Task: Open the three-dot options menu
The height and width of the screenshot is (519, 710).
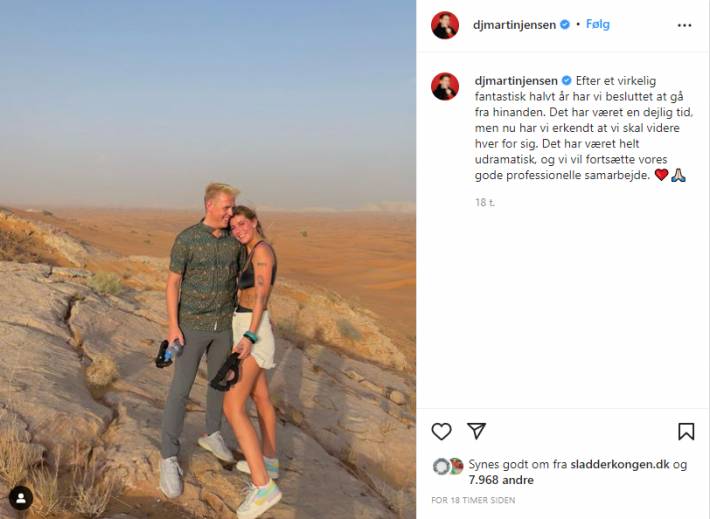Action: pyautogui.click(x=684, y=25)
